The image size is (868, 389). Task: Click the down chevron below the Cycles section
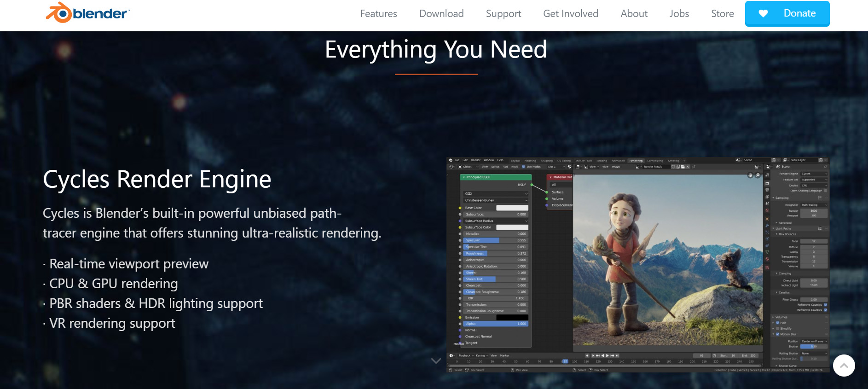click(436, 361)
